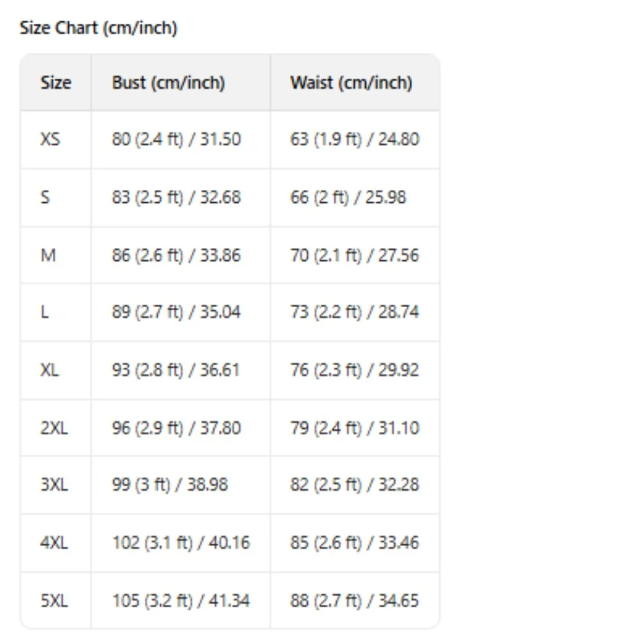Select the 5XL size row label
Screen dimensions: 644x644
coord(54,601)
